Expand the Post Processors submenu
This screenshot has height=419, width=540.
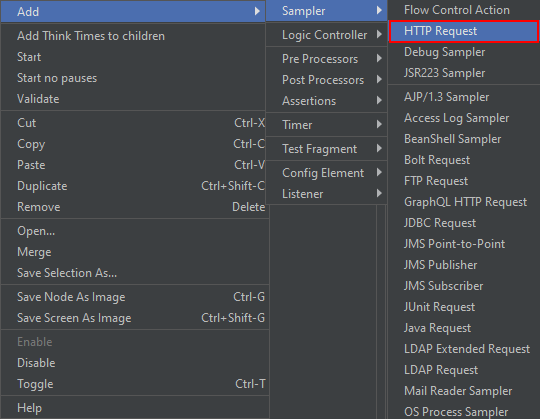[x=326, y=80]
